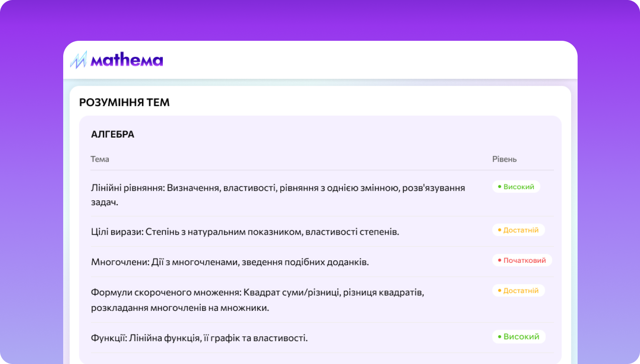Click the 'Початковий' level badge
The image size is (640, 364).
coord(522,260)
